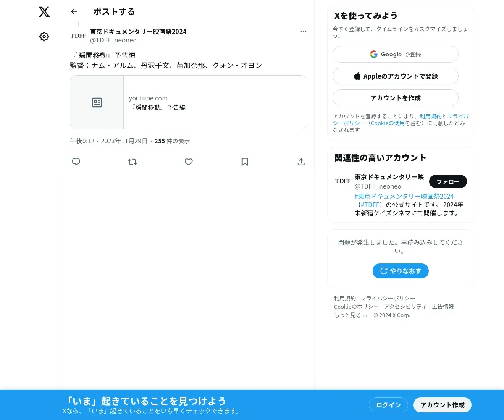Retry loading with the やりなおす button
The width and height of the screenshot is (504, 420).
[x=401, y=271]
